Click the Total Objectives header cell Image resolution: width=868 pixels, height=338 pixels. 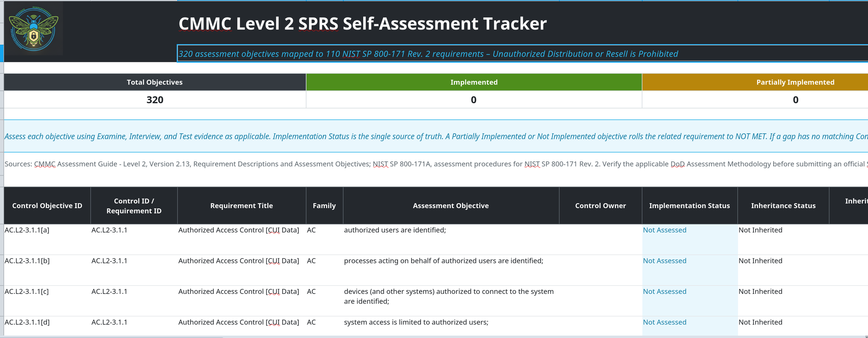155,82
